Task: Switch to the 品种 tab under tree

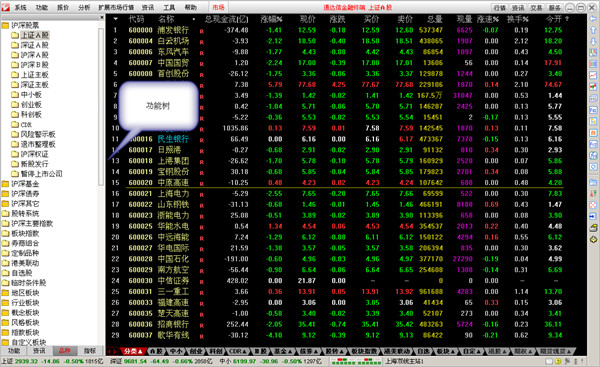Action: [64, 351]
